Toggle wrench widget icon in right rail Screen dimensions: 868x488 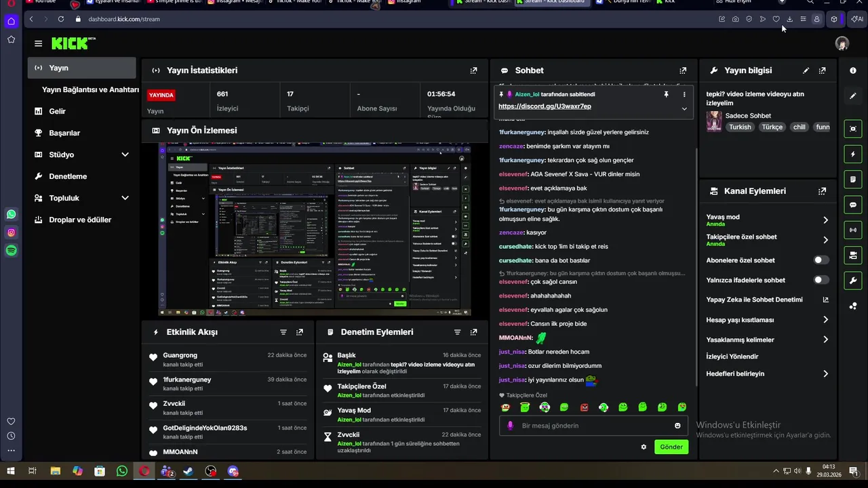coord(853,281)
